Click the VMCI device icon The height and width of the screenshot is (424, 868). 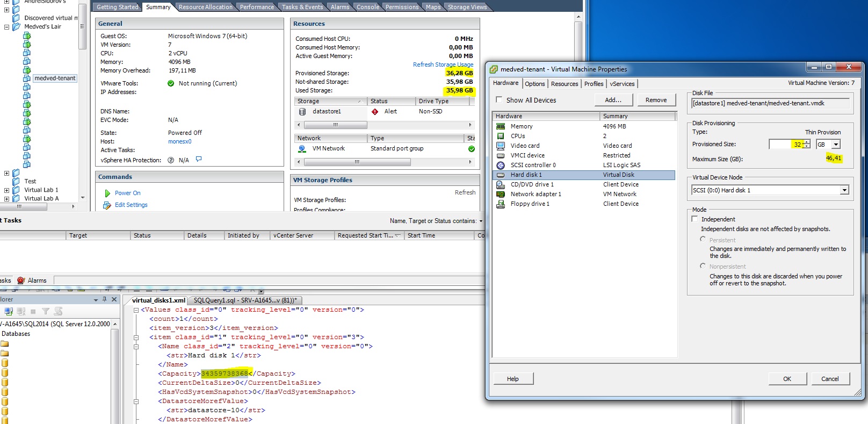501,155
